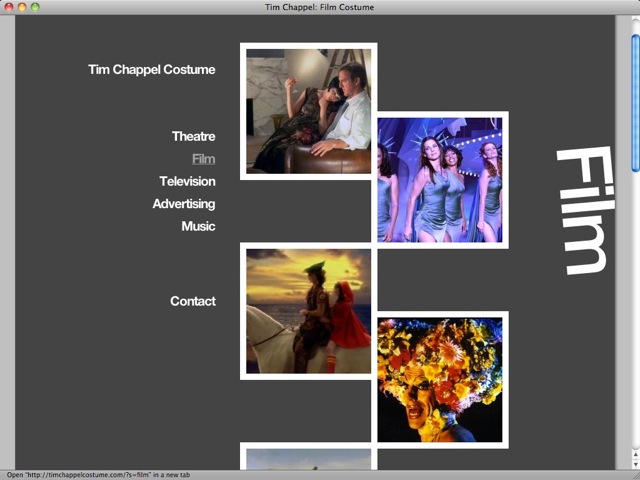Image resolution: width=640 pixels, height=480 pixels.
Task: Click the scroll up arrow at bottom right
Action: (636, 454)
